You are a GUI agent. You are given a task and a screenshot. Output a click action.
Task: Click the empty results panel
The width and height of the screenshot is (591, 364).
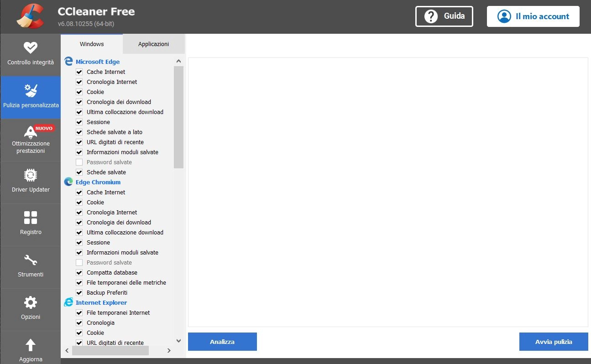(388, 192)
